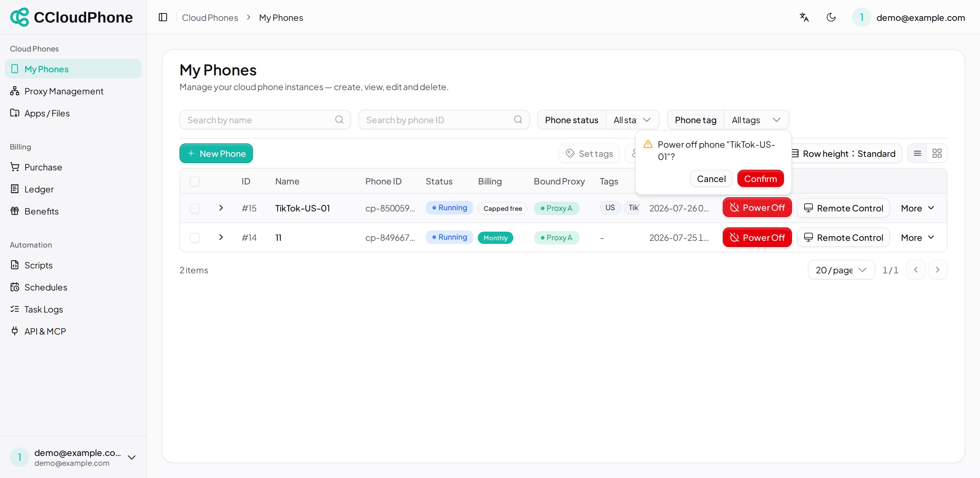Open More actions for phone #14
This screenshot has height=478, width=980.
(x=917, y=237)
